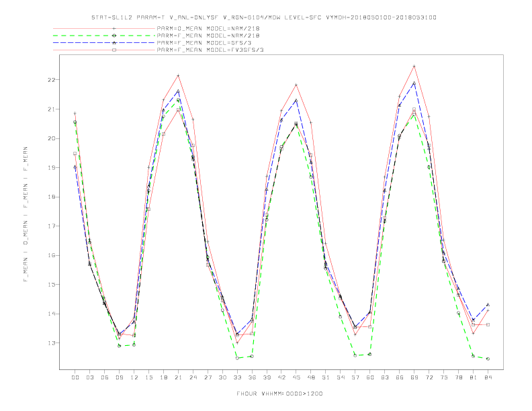Click FV3GFS square data point at hour 84
This screenshot has width=532, height=411.
tap(488, 324)
